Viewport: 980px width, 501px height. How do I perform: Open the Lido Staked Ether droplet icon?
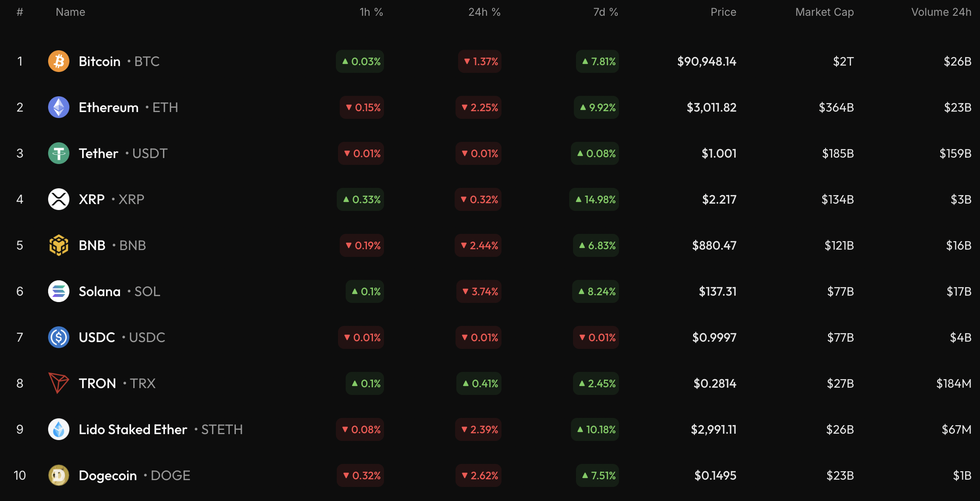click(59, 429)
